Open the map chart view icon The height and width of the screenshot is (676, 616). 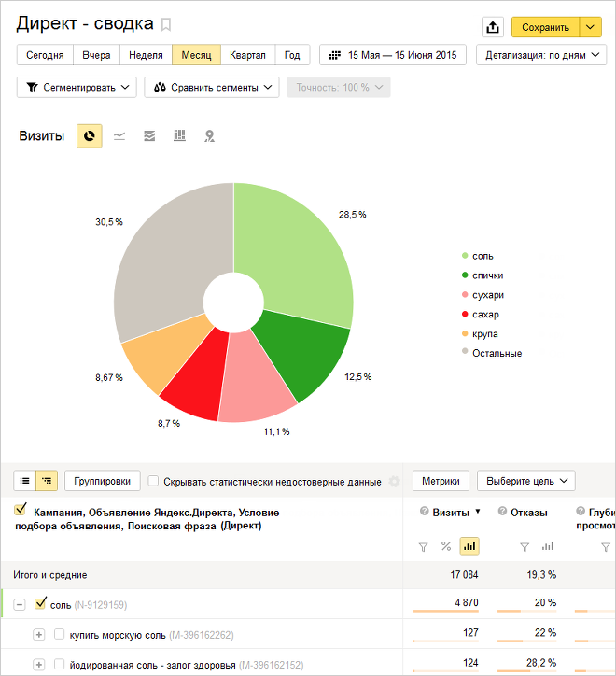coord(209,136)
